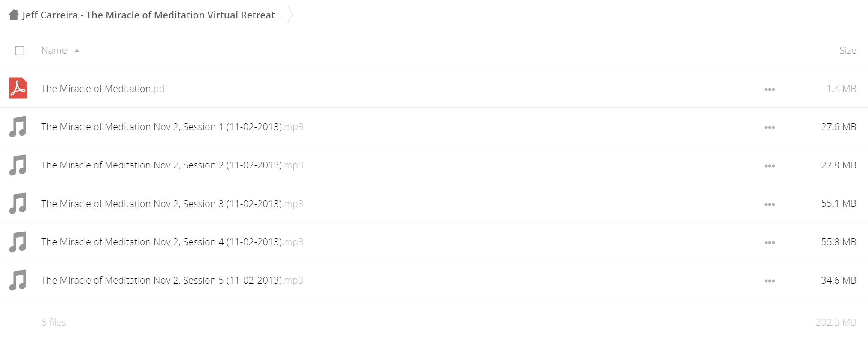Open the three-dot menu for Session 1
868x345 pixels.
(x=769, y=128)
